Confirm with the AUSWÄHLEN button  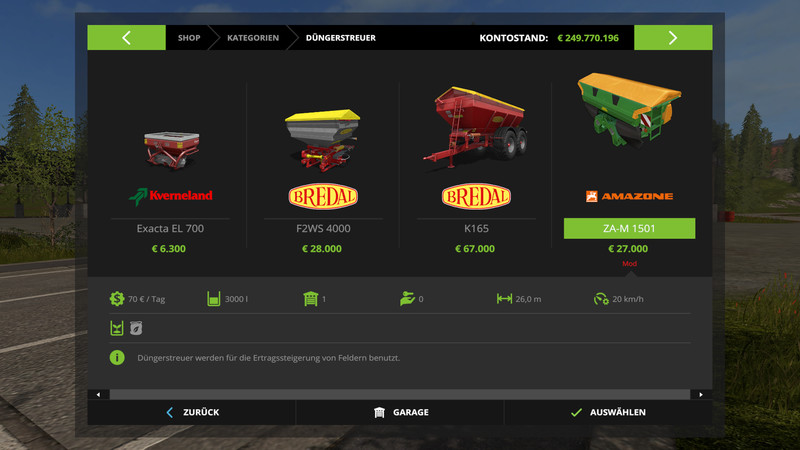(x=608, y=412)
